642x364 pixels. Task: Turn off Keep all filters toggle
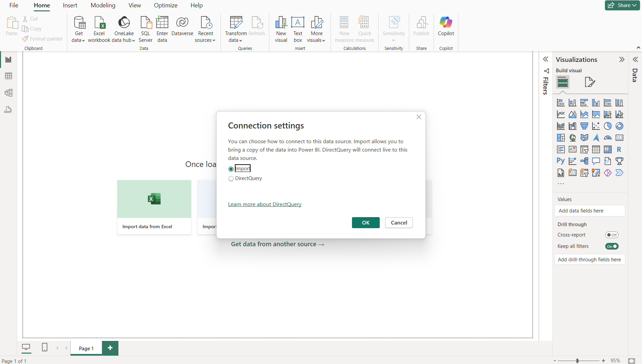pos(612,246)
